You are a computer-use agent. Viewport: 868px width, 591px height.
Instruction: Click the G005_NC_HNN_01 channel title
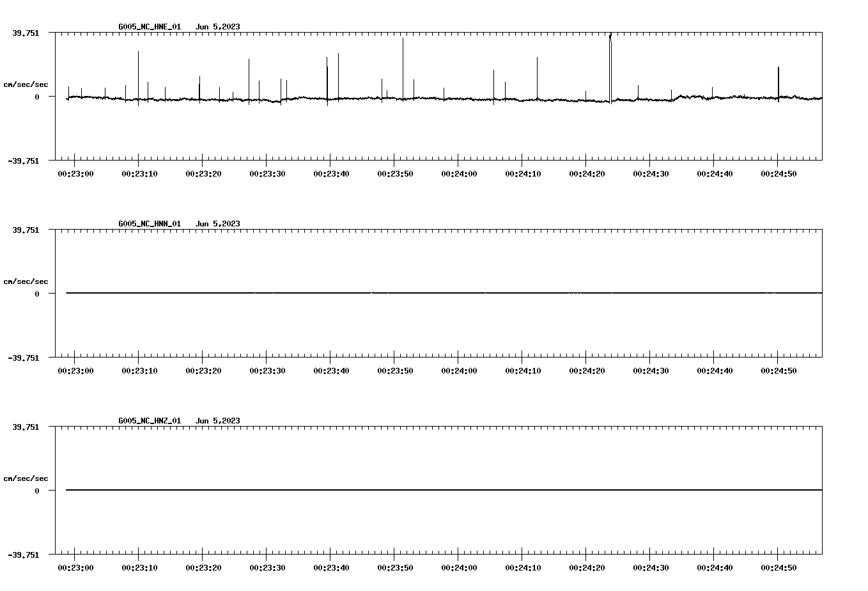[x=148, y=223]
